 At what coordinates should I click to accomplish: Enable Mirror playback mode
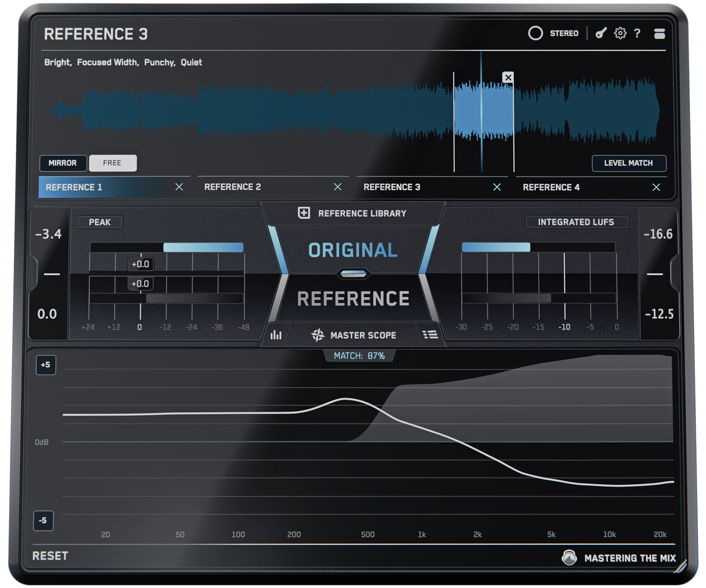(63, 163)
